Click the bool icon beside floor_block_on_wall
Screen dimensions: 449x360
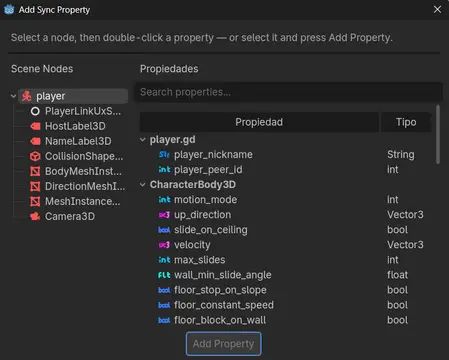(164, 320)
